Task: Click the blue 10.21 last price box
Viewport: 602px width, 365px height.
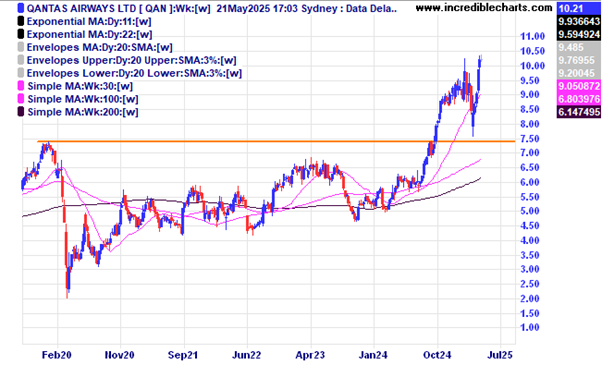Action: (579, 8)
